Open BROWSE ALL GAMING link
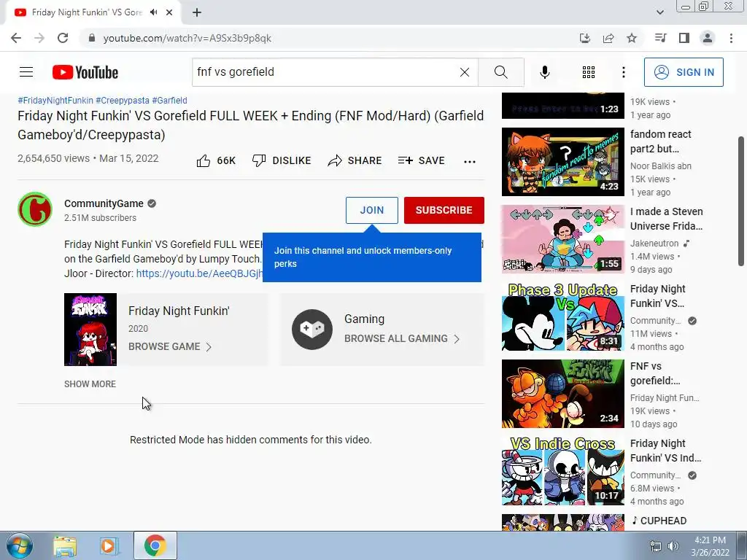Viewport: 747px width, 560px height. tap(402, 338)
